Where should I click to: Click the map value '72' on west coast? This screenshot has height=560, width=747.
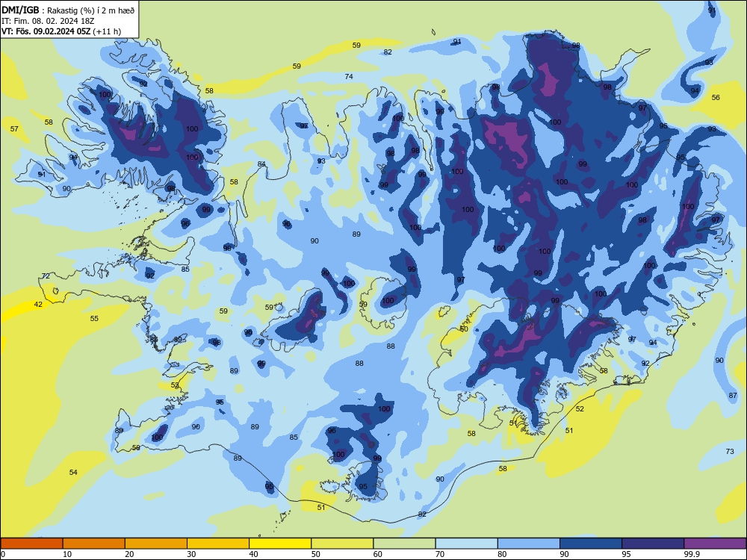[46, 276]
